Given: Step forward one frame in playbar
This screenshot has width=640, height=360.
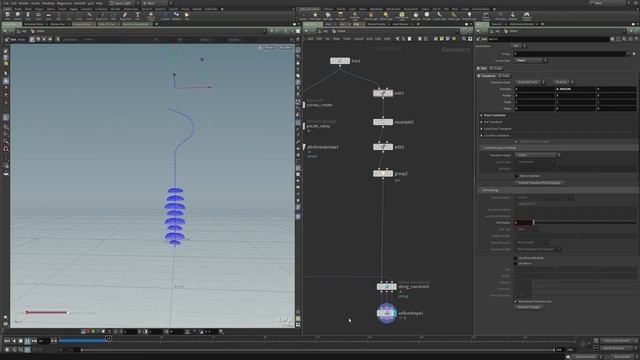Looking at the screenshot, I should [34, 340].
